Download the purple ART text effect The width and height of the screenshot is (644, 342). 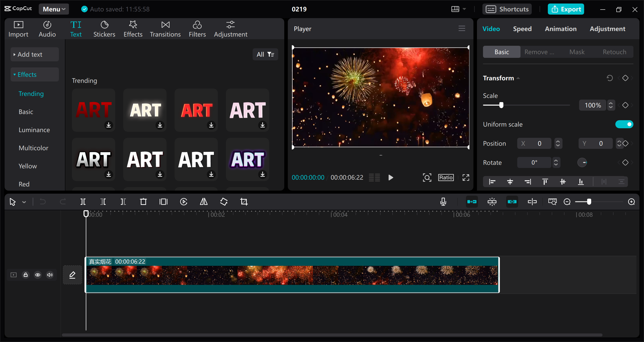point(262,174)
